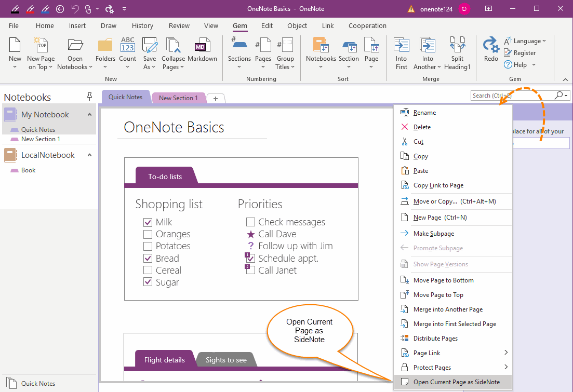
Task: Select Open Current Page as SideNote
Action: 452,382
